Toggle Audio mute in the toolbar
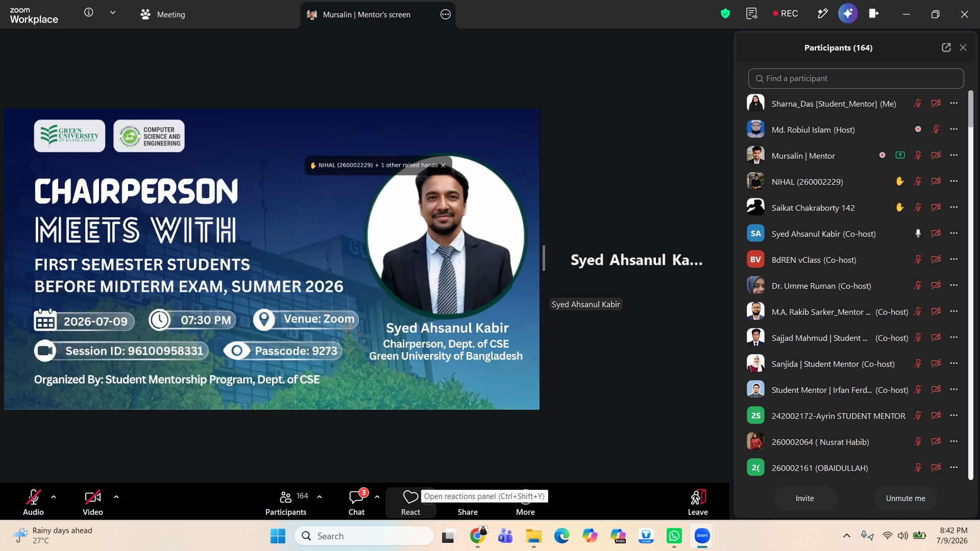This screenshot has height=551, width=980. pyautogui.click(x=33, y=502)
